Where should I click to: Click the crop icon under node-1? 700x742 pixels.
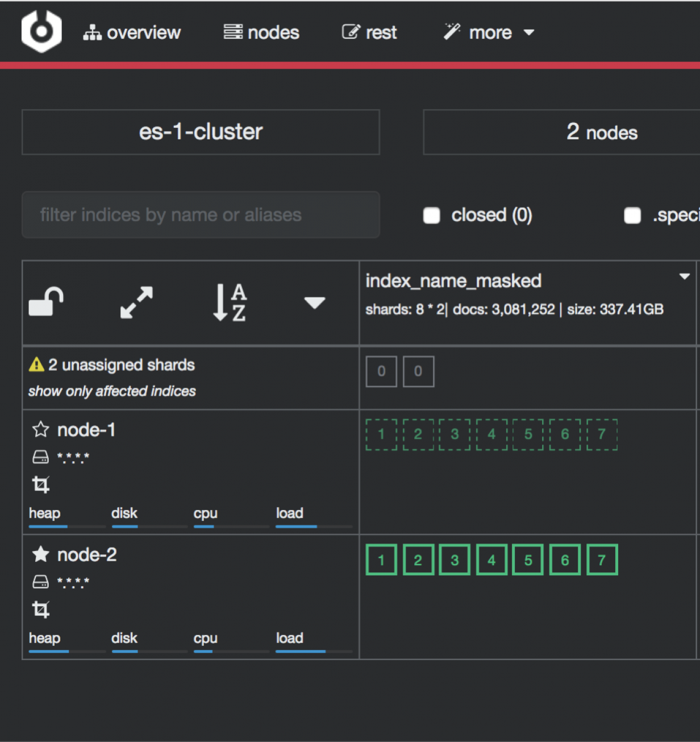coord(40,484)
